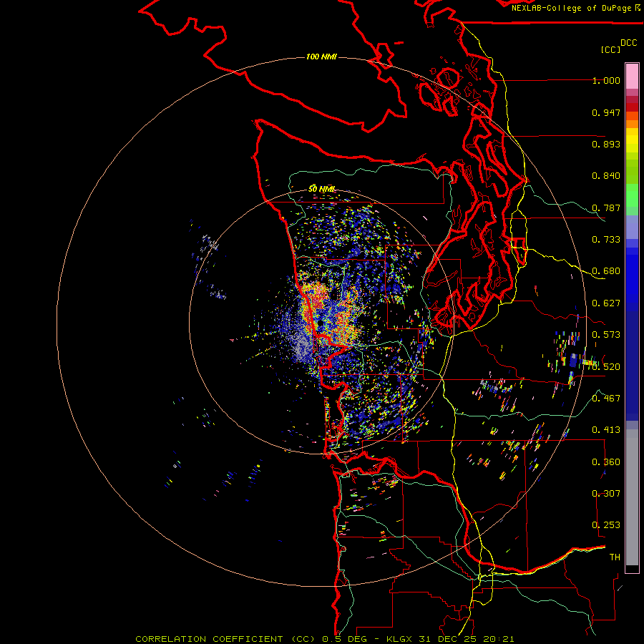Select the 0.893 scale value
644x644 pixels.
[606, 144]
